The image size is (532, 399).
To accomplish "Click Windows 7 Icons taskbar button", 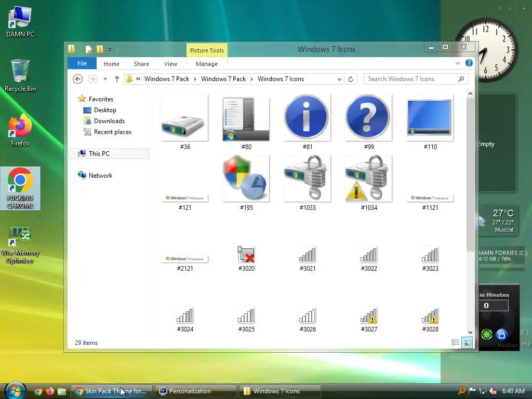I will tap(280, 391).
